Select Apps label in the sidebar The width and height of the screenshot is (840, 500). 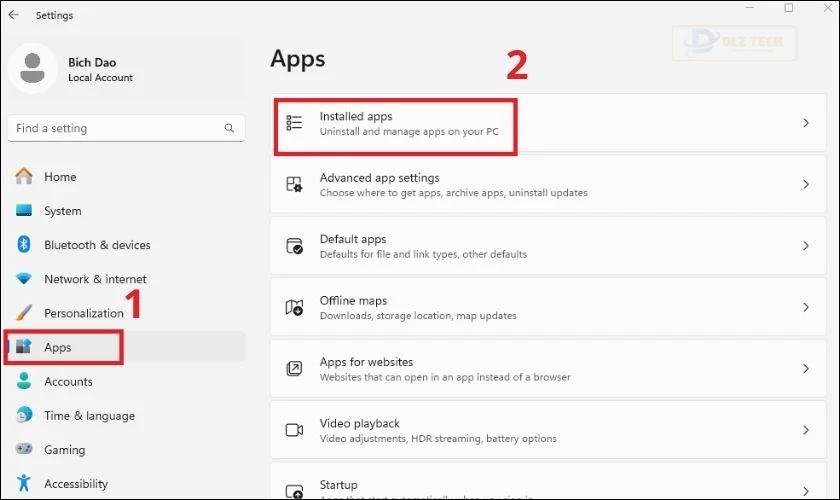coord(57,347)
